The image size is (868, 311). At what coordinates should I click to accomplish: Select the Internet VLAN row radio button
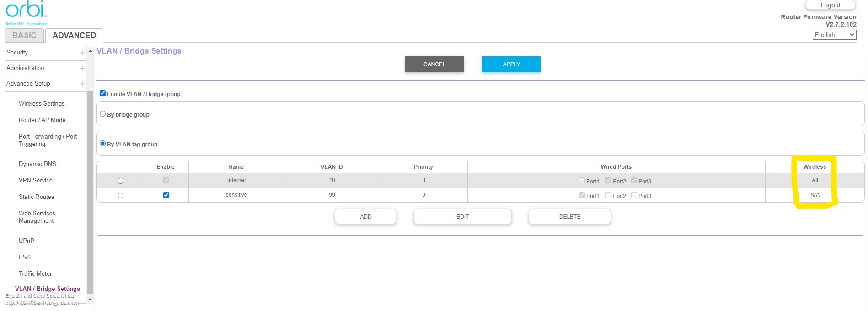pyautogui.click(x=120, y=181)
